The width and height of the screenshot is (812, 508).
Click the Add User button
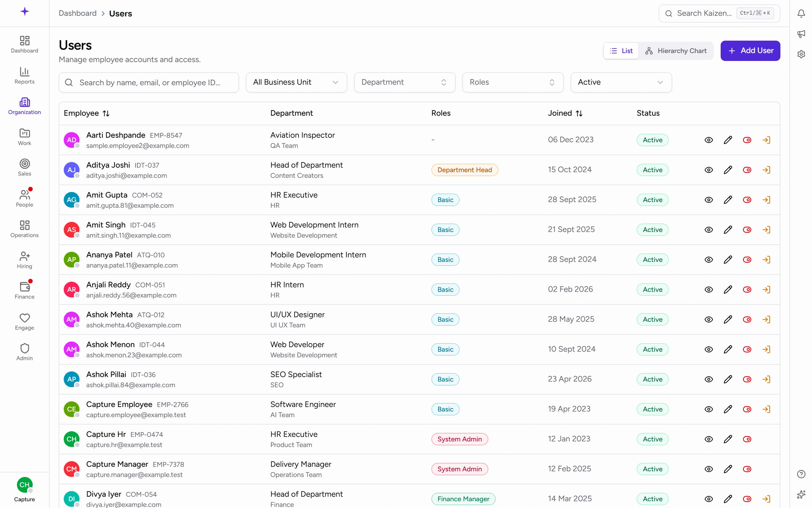(750, 51)
